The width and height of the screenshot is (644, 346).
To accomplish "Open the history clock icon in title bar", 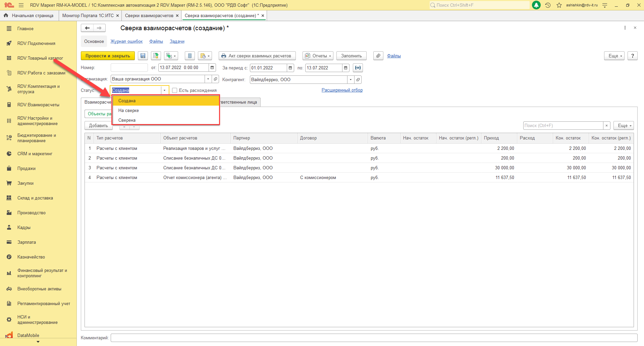I will click(x=548, y=5).
